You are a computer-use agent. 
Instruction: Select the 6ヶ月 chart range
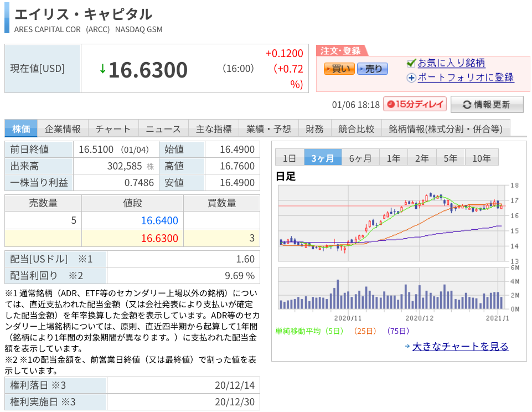[360, 158]
